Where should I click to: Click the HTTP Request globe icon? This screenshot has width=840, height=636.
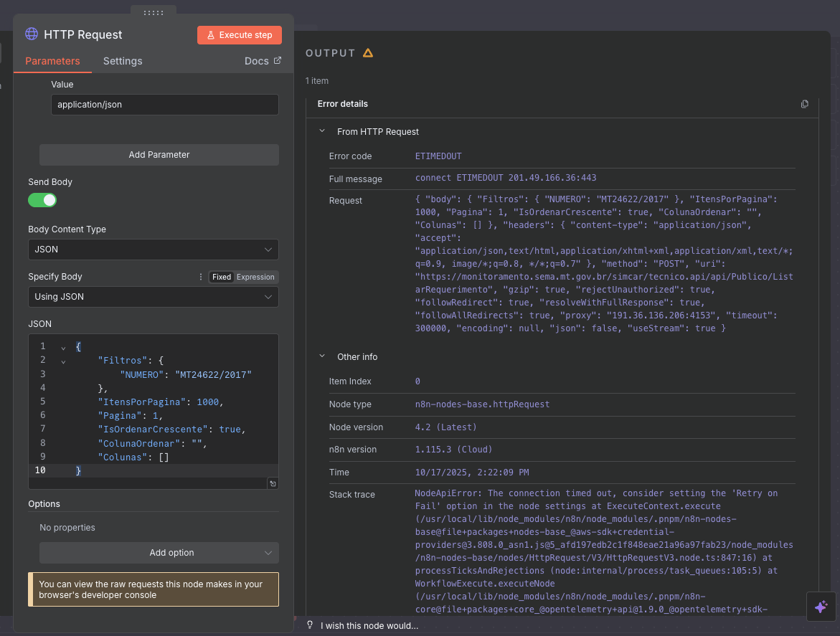click(32, 34)
